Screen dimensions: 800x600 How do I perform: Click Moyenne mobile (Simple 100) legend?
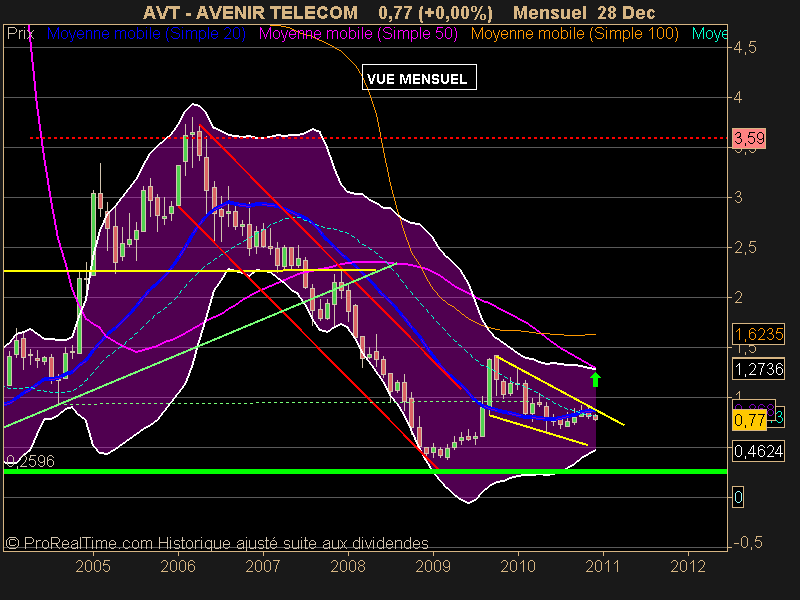coord(574,34)
